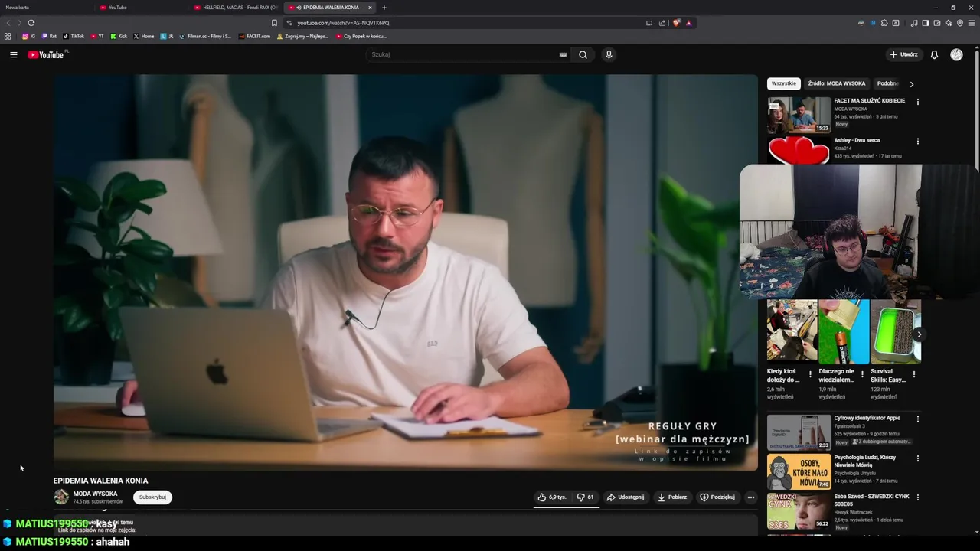Open media control music note icon
Screen dimensions: 980x551
[914, 23]
